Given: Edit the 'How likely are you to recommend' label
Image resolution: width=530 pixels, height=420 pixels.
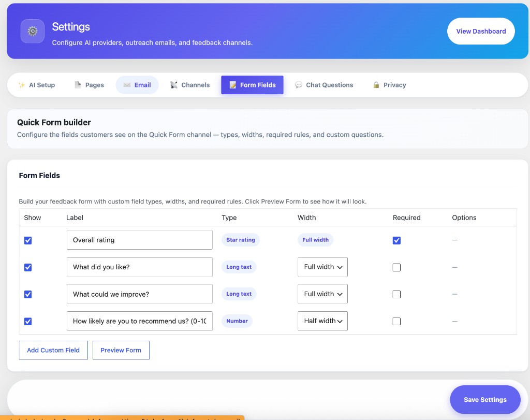Looking at the screenshot, I should pos(140,321).
